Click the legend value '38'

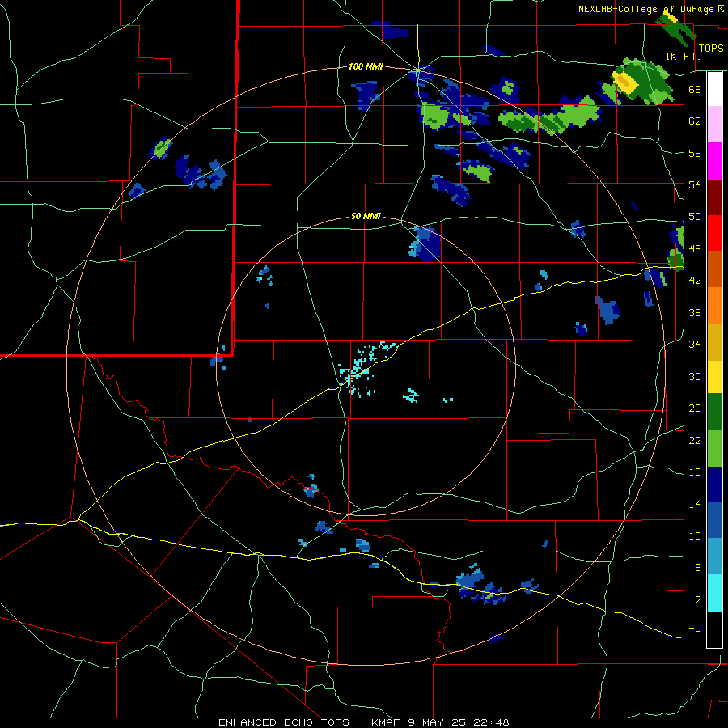pyautogui.click(x=695, y=312)
